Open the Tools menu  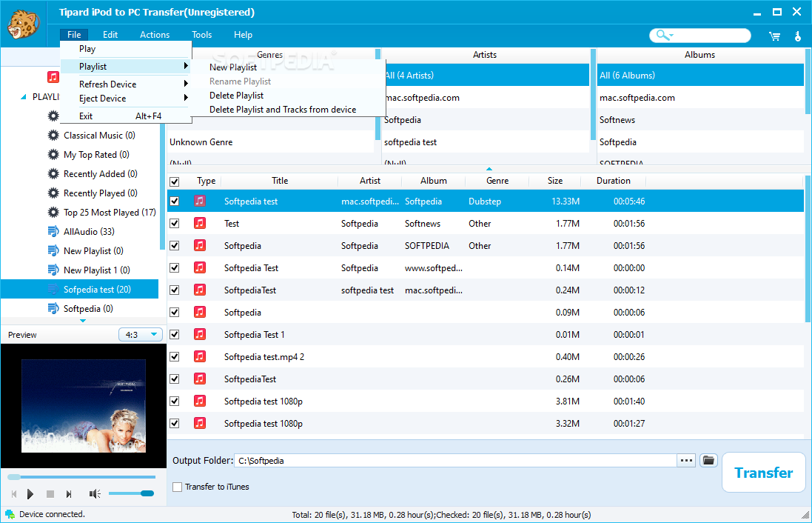pos(202,35)
